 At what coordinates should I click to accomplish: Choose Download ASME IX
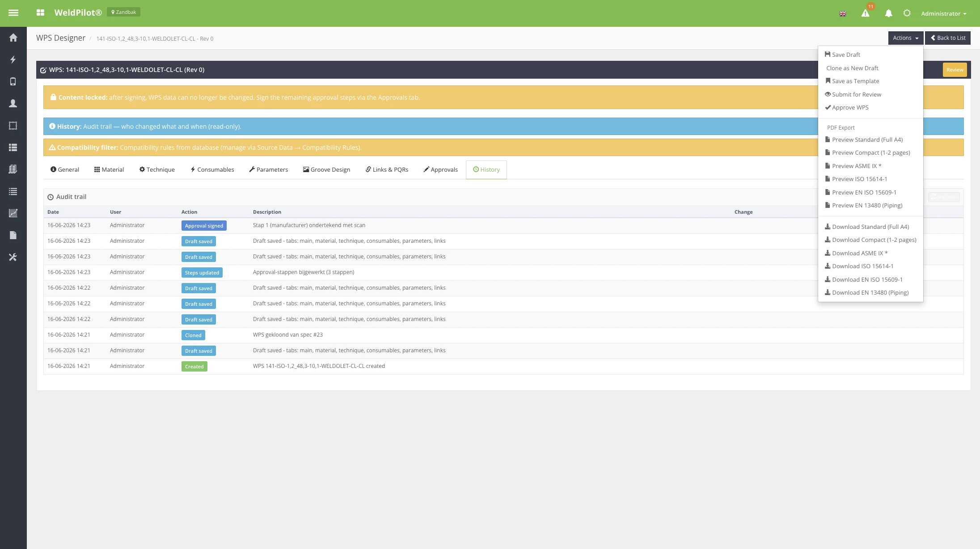(870, 253)
